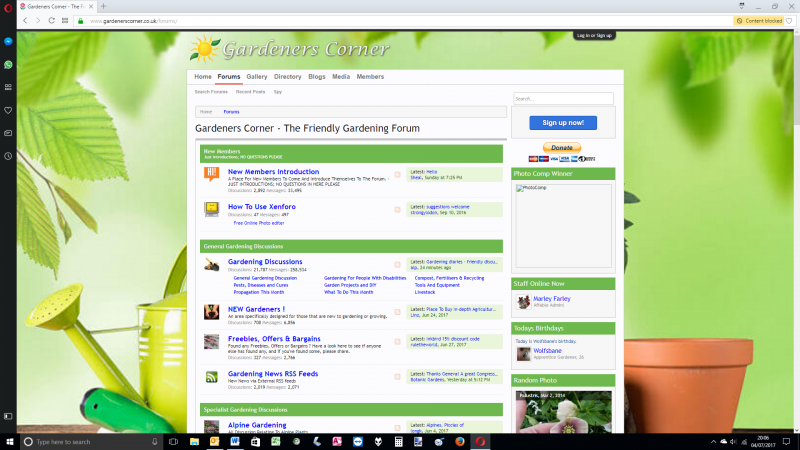Click the forum search input field
The image size is (800, 450).
[x=562, y=99]
